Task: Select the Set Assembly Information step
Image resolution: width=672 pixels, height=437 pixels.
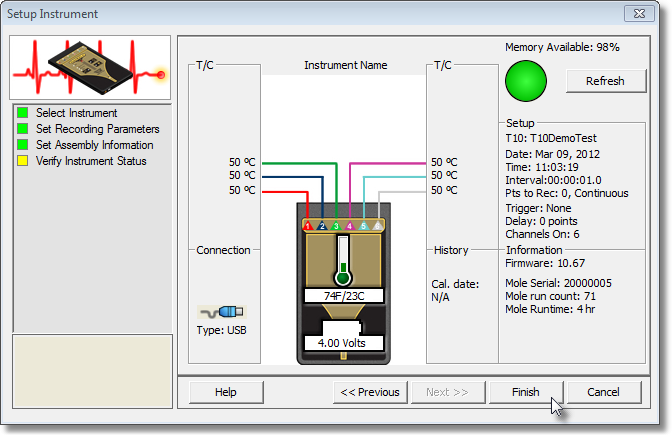Action: (x=95, y=145)
